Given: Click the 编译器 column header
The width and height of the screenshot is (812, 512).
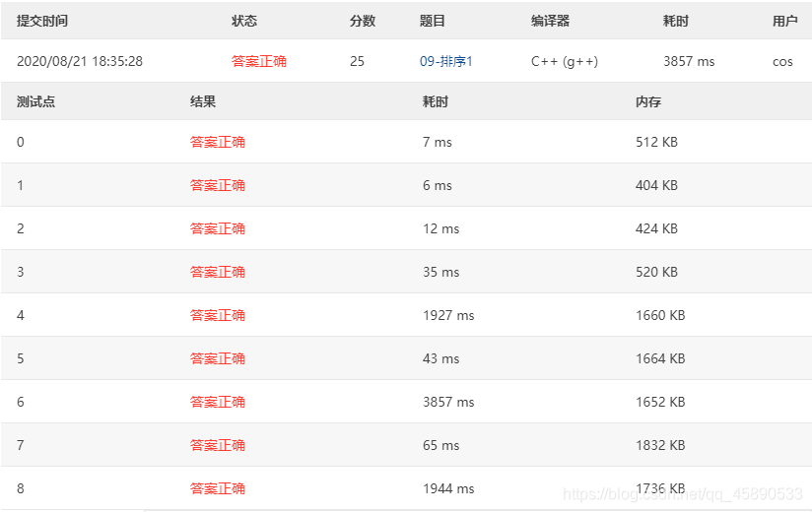Looking at the screenshot, I should coord(550,22).
